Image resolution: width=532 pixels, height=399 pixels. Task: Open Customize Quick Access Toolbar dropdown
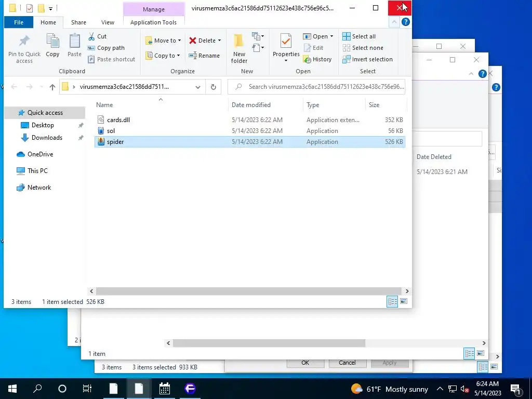click(50, 8)
